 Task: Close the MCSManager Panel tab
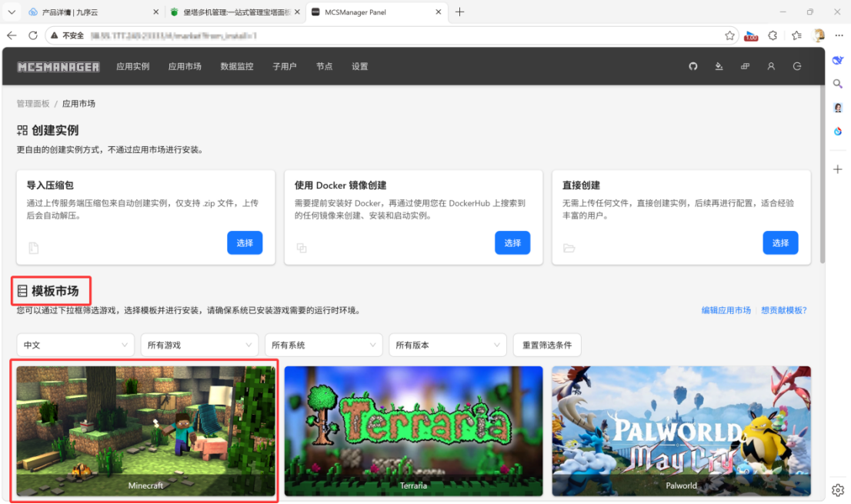pos(439,12)
